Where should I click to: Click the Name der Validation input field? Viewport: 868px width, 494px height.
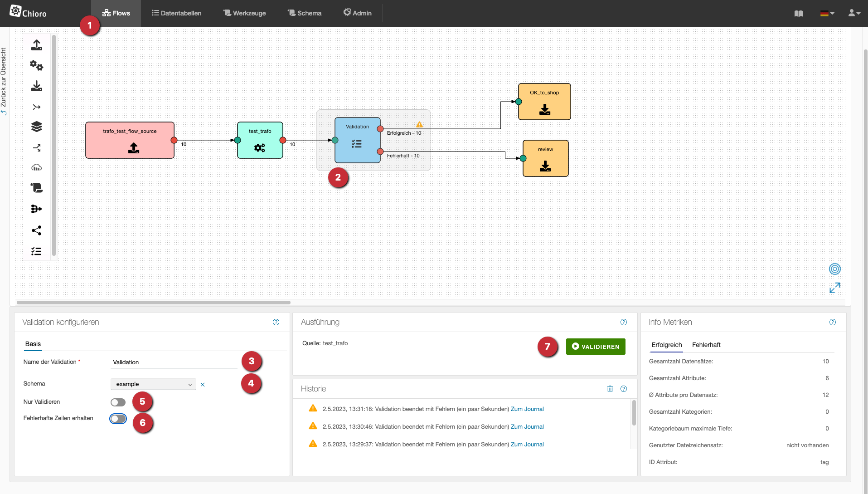[x=174, y=362]
